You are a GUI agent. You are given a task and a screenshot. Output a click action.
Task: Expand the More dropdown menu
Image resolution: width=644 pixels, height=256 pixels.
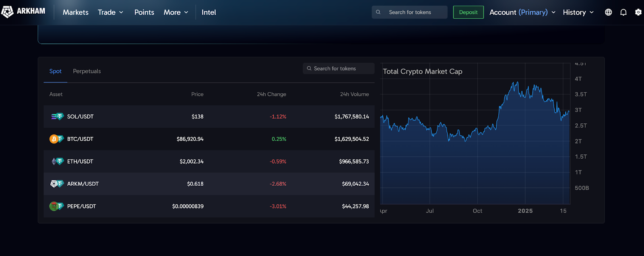[x=175, y=12]
